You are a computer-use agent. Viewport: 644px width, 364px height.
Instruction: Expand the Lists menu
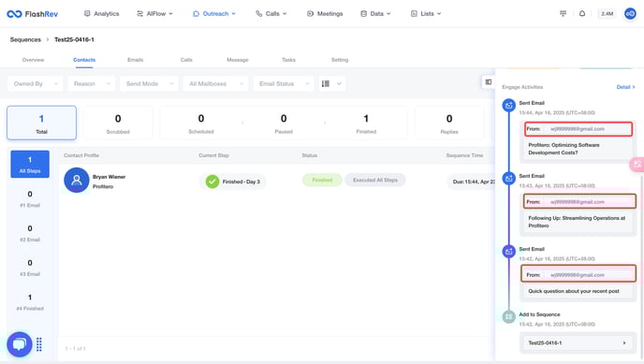tap(426, 13)
